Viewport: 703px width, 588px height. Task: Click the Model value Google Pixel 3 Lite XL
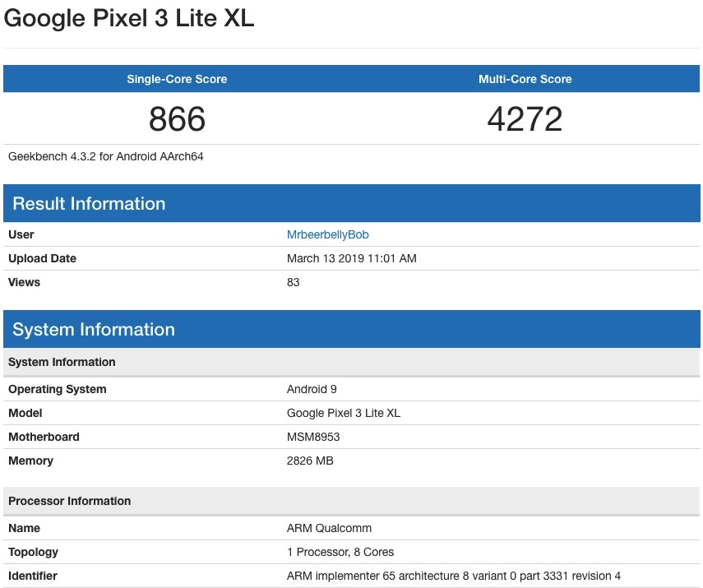point(344,413)
